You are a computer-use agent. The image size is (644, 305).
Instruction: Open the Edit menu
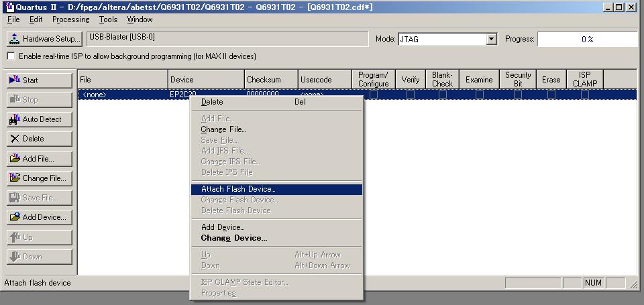tap(36, 19)
